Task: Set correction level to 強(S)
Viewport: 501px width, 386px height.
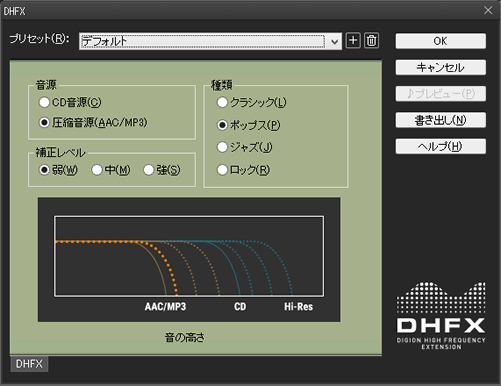Action: pos(162,170)
